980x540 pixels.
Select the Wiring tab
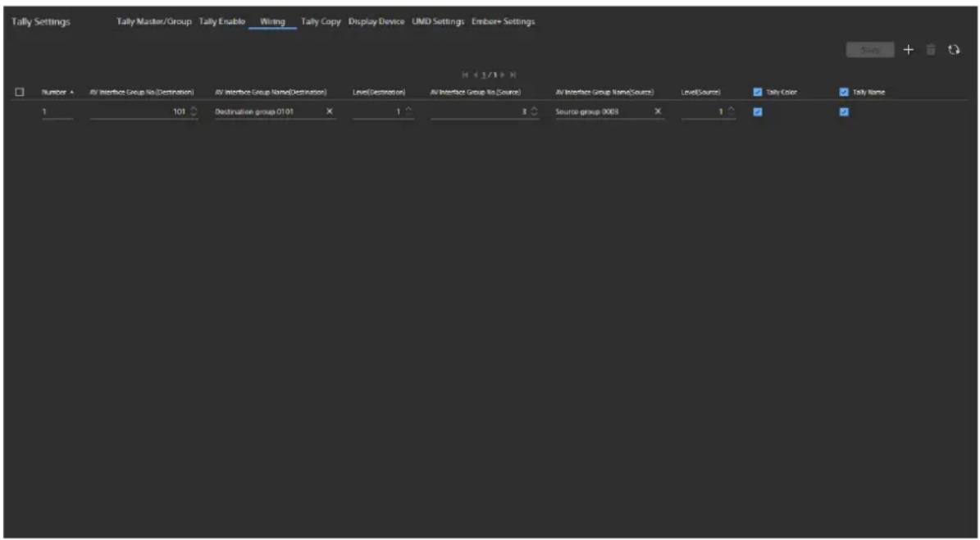272,22
